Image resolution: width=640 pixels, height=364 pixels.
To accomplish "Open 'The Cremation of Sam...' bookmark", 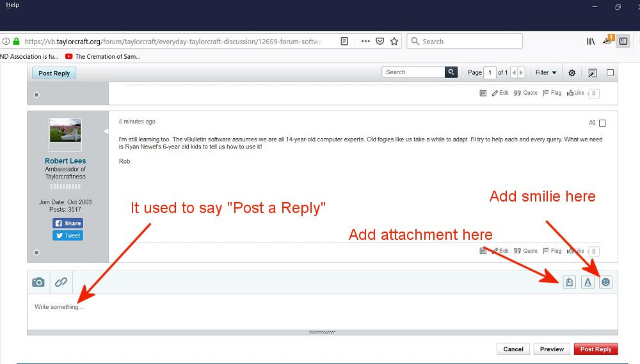I will (102, 56).
